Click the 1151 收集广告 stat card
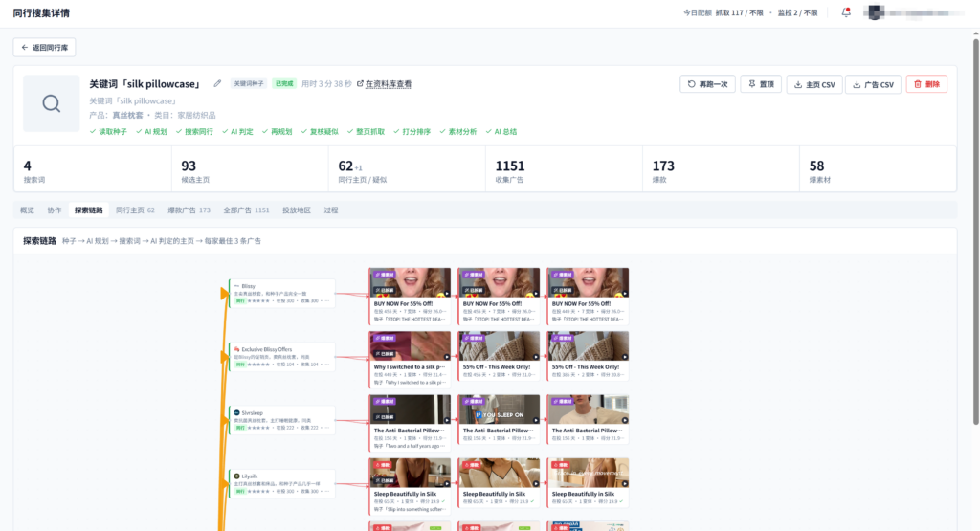Image resolution: width=980 pixels, height=531 pixels. (x=564, y=169)
